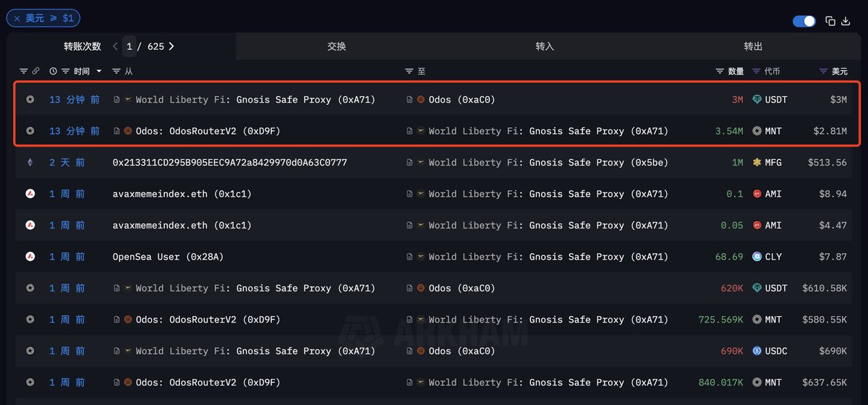This screenshot has height=405, width=868.
Task: Click the Odos logo in the 3M row recipient
Action: point(421,100)
